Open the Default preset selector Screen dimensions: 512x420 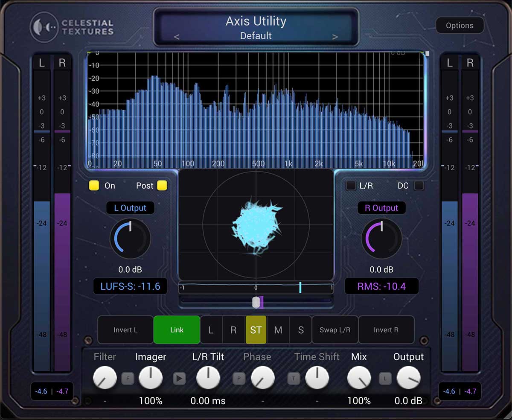256,36
